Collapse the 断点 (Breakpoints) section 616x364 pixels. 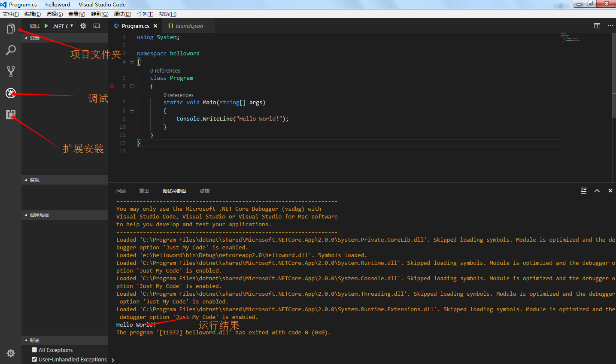pos(64,340)
